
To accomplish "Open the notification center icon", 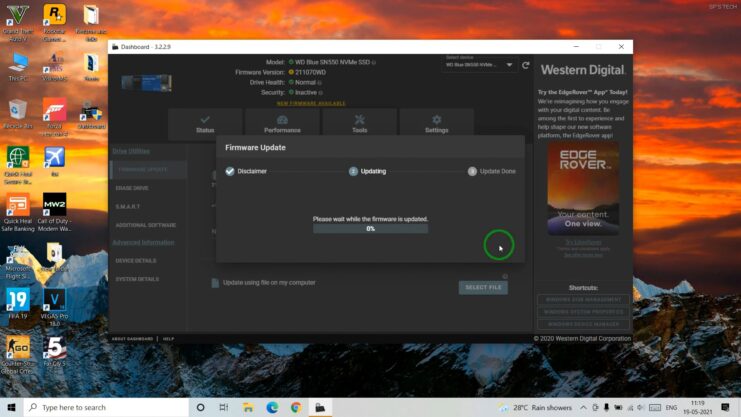I will pos(725,408).
